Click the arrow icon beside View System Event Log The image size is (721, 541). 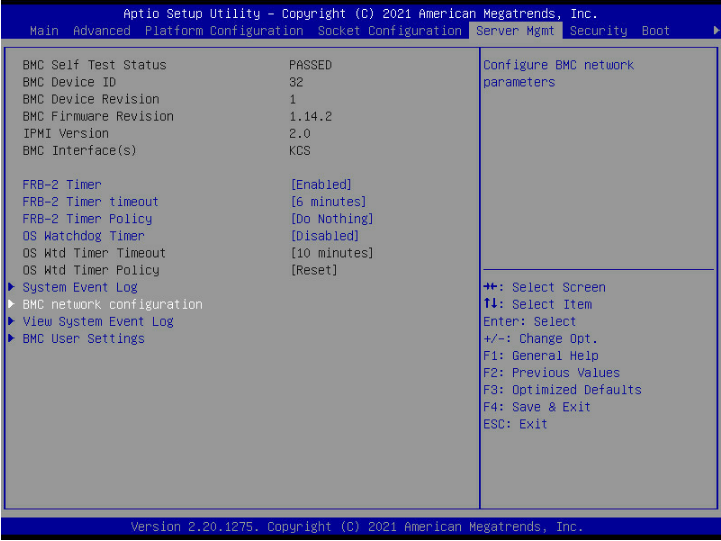click(11, 321)
